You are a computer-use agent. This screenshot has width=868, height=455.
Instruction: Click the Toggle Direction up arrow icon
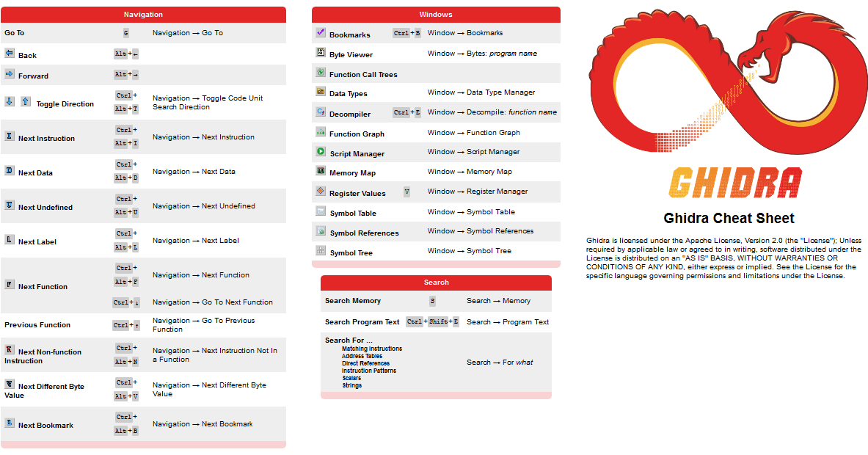[x=26, y=101]
